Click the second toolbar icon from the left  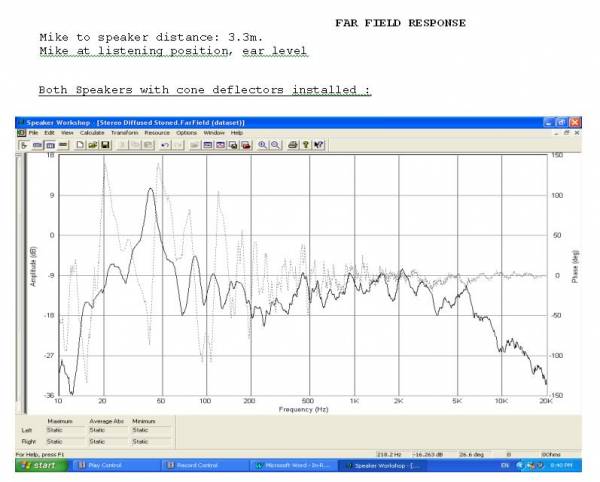[37, 145]
